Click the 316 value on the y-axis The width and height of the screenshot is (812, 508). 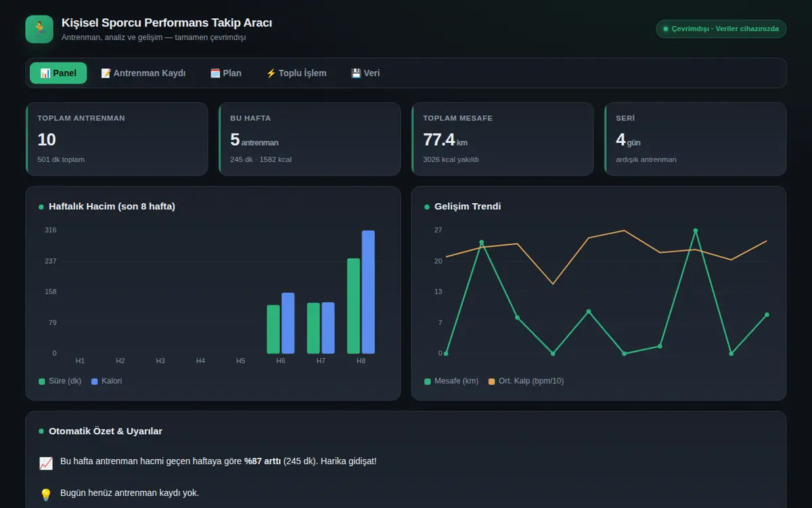point(51,230)
